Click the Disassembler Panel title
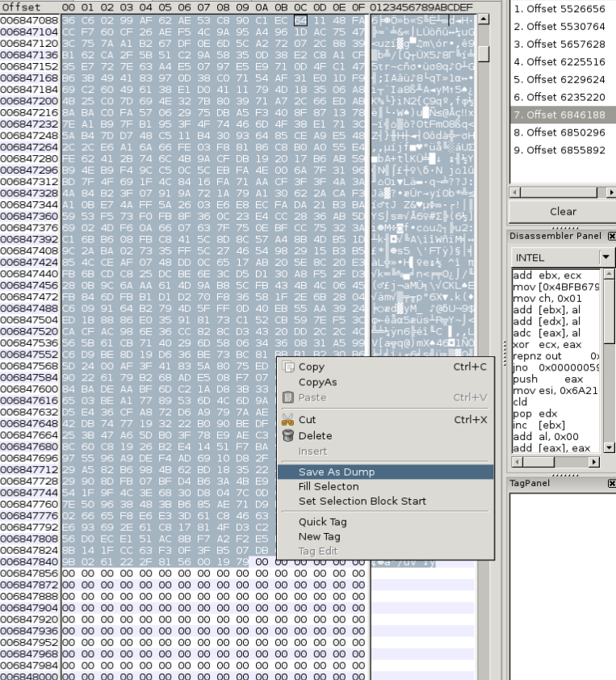Screen dimensions: 616x680 pos(555,236)
